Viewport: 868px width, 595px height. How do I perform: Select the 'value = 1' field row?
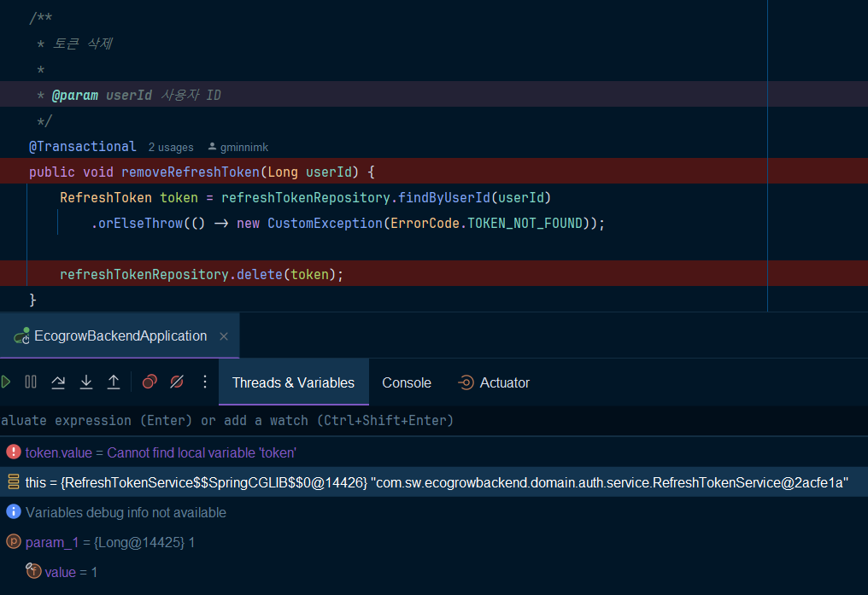434,572
